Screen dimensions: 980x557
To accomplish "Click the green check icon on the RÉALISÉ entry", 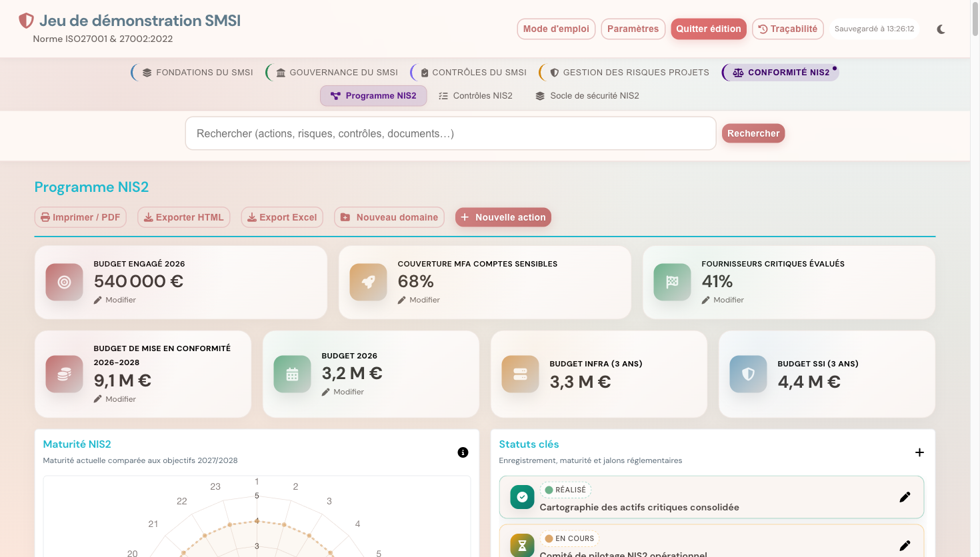I will [x=522, y=496].
